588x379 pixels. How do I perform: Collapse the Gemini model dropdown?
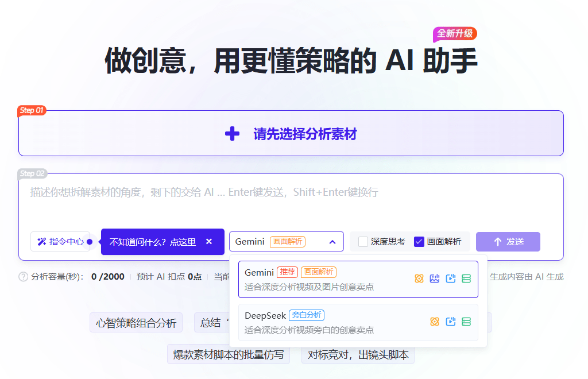[x=332, y=242]
